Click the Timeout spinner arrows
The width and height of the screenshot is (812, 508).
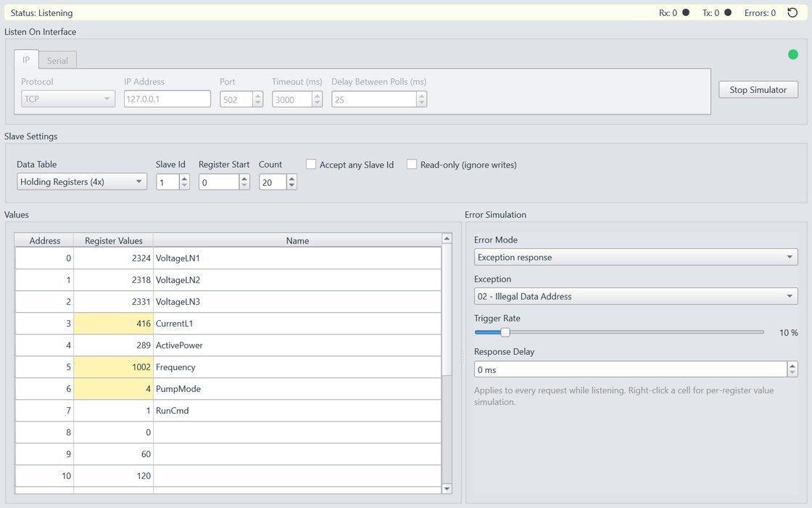click(317, 99)
